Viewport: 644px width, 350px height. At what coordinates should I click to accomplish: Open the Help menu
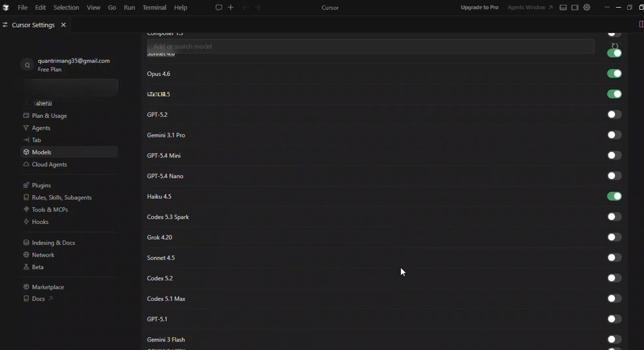(x=180, y=7)
